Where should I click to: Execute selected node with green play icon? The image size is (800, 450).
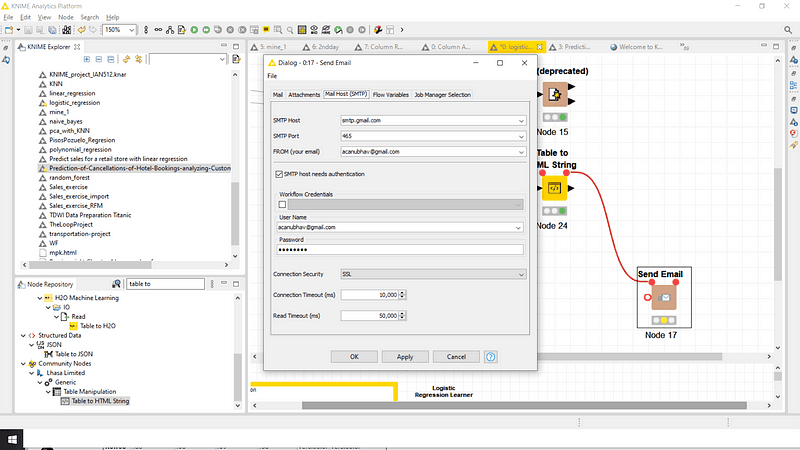(x=194, y=30)
